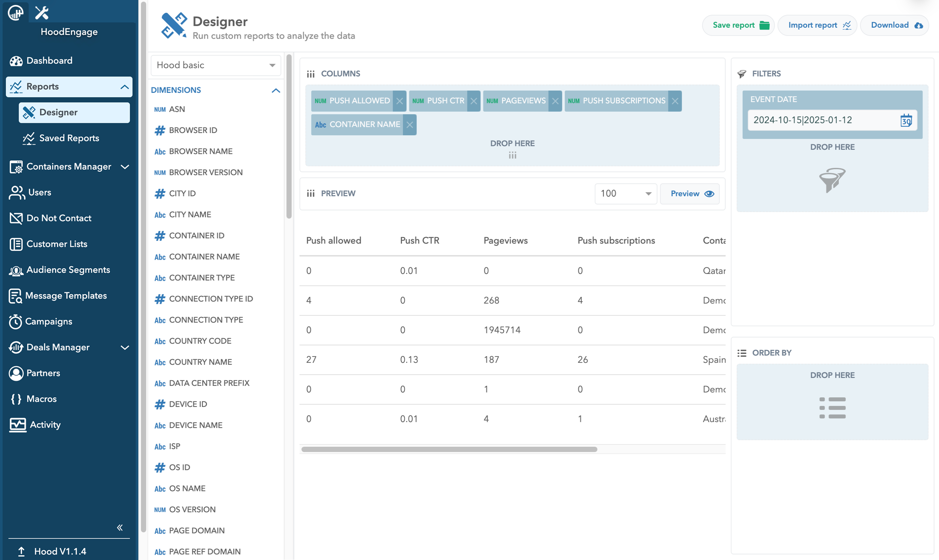Open the Dashboard from the sidebar icon
This screenshot has height=560, width=939.
[x=16, y=61]
